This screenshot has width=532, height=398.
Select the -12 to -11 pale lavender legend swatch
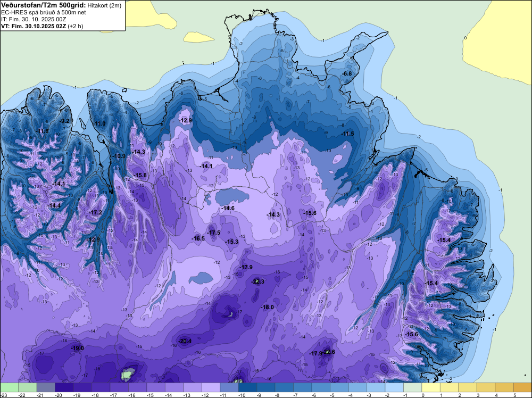211,387
